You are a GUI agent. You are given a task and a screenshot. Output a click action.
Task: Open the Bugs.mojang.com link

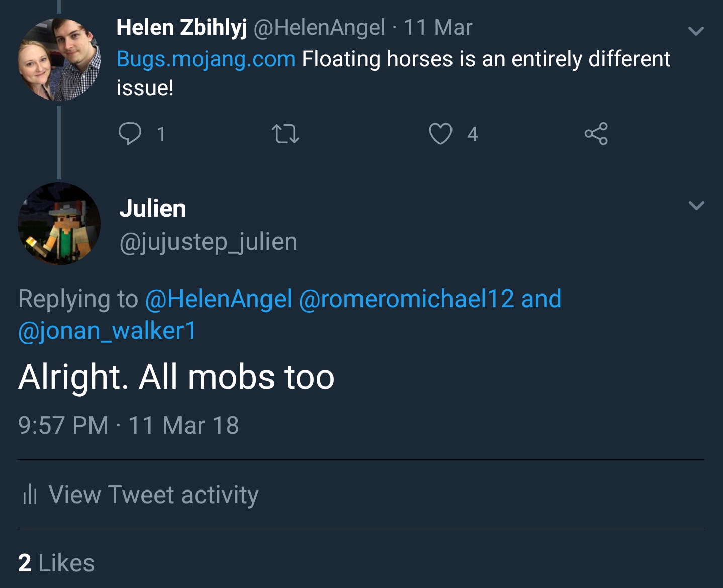point(206,59)
